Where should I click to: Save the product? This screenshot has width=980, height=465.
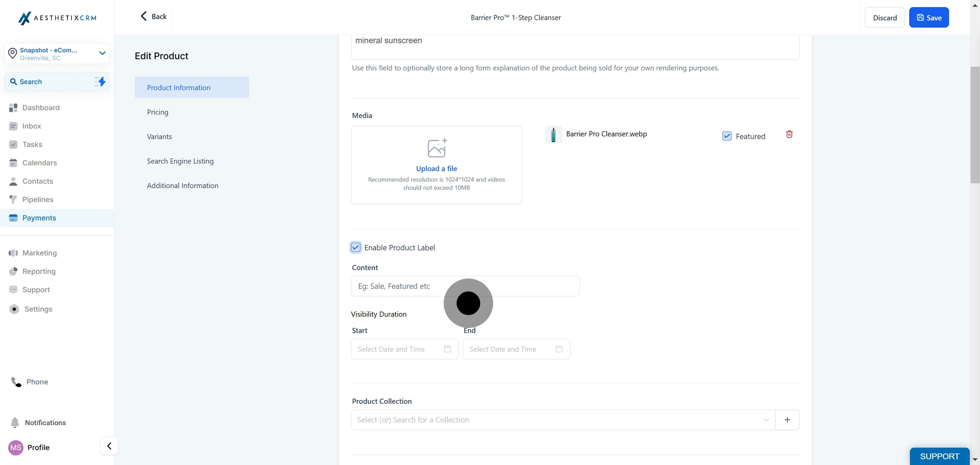click(929, 17)
